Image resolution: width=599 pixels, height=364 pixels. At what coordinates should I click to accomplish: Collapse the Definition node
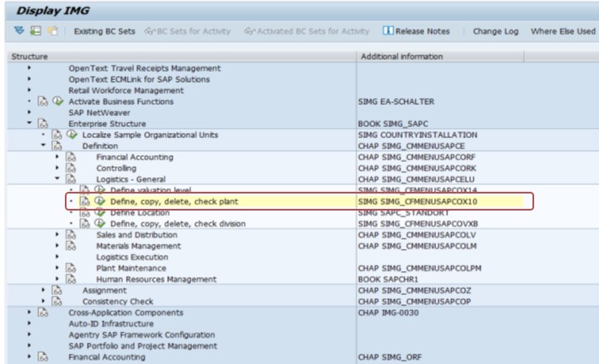tap(44, 146)
